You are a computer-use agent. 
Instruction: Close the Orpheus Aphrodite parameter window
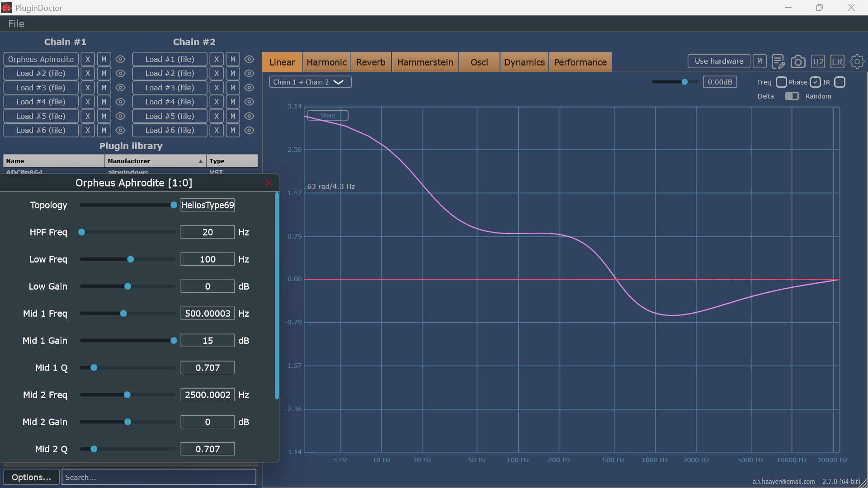pos(269,183)
